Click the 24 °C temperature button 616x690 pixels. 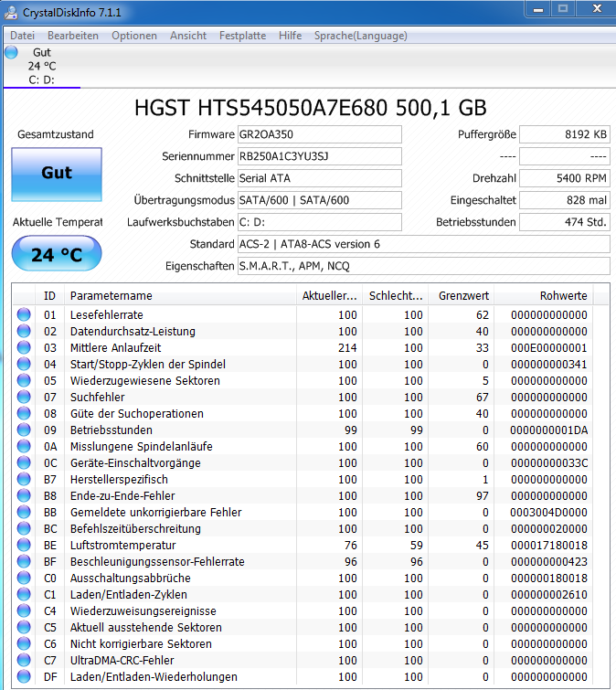click(57, 253)
